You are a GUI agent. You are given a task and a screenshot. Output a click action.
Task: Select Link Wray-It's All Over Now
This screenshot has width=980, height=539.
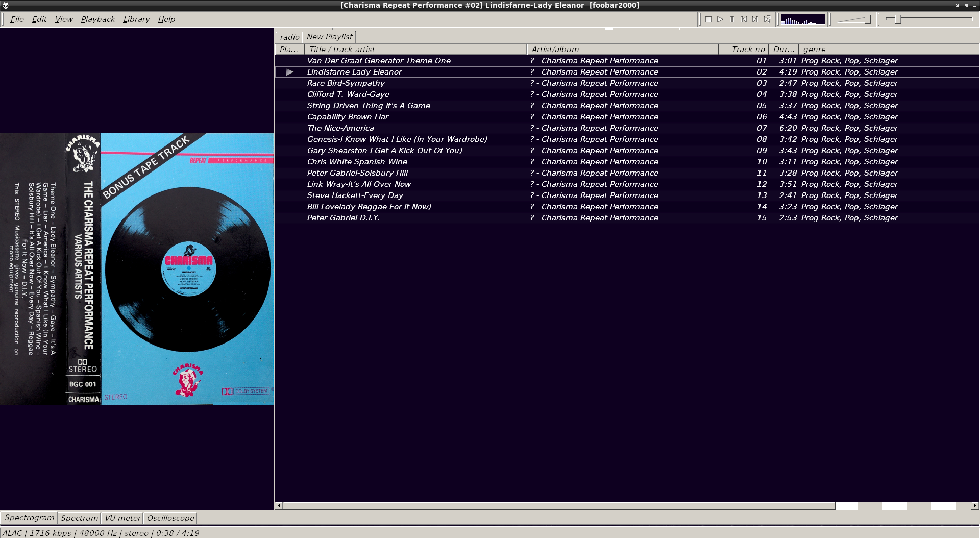click(627, 184)
